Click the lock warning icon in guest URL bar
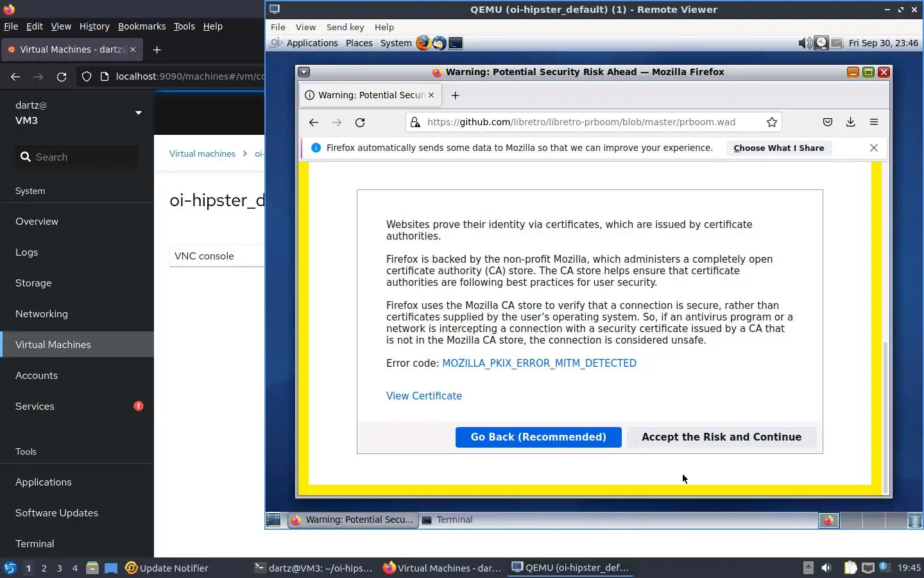 (415, 122)
